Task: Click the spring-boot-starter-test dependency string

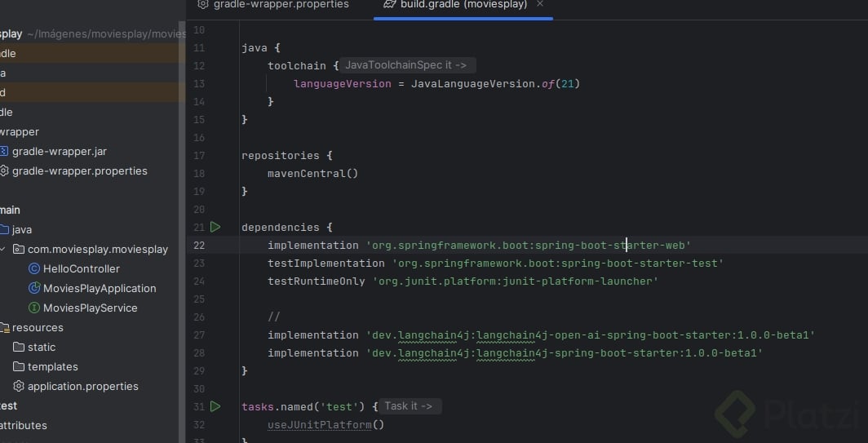Action: (x=558, y=263)
